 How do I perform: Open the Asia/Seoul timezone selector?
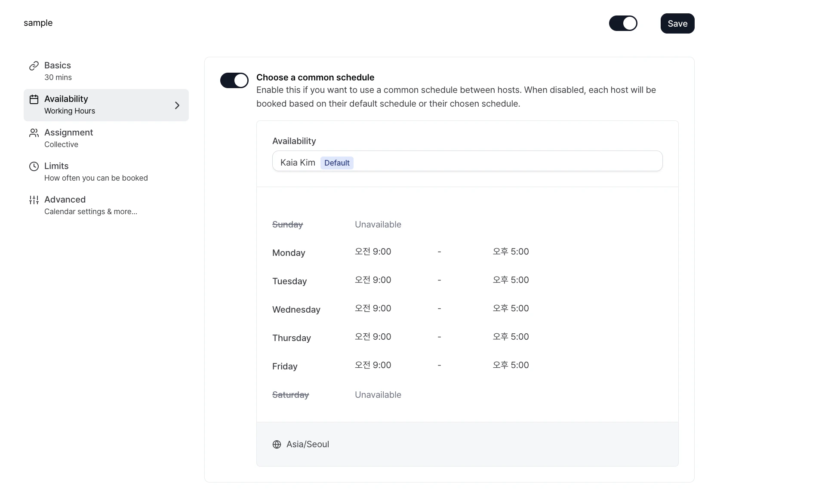[x=308, y=444]
